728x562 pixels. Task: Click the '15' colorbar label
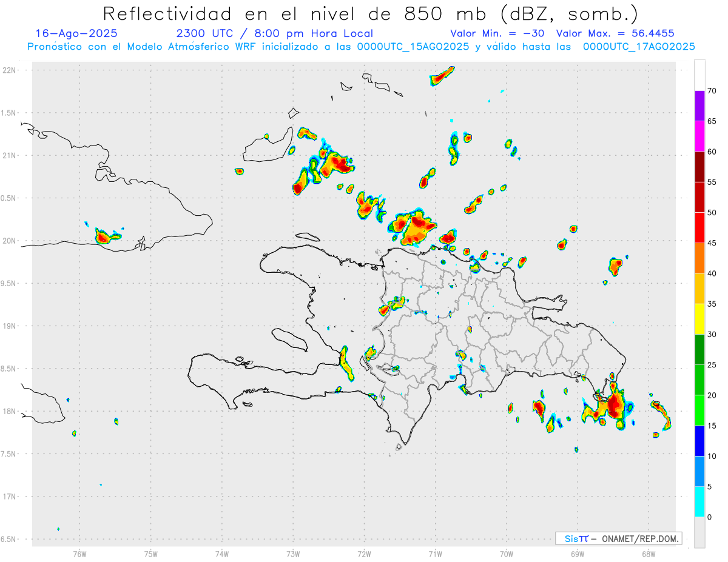[x=712, y=426]
